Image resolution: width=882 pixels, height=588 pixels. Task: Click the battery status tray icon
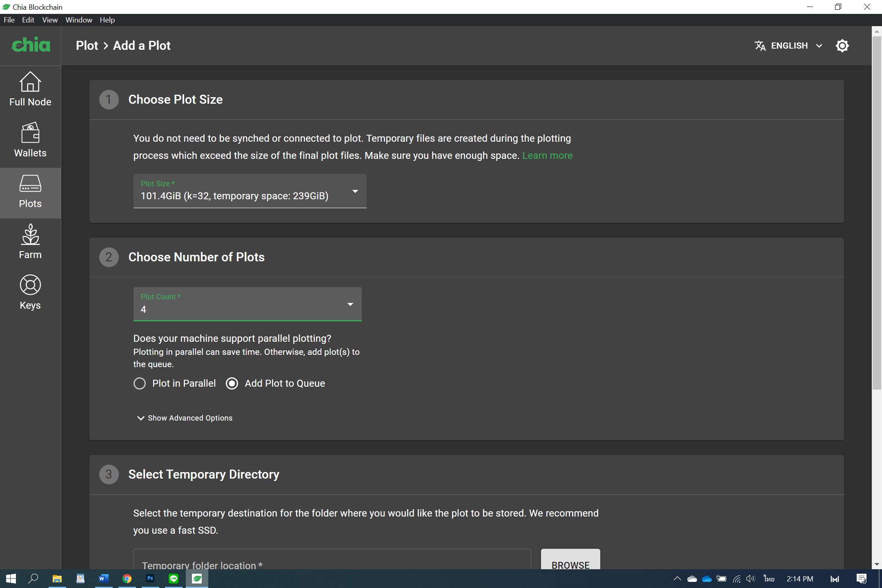coord(722,579)
